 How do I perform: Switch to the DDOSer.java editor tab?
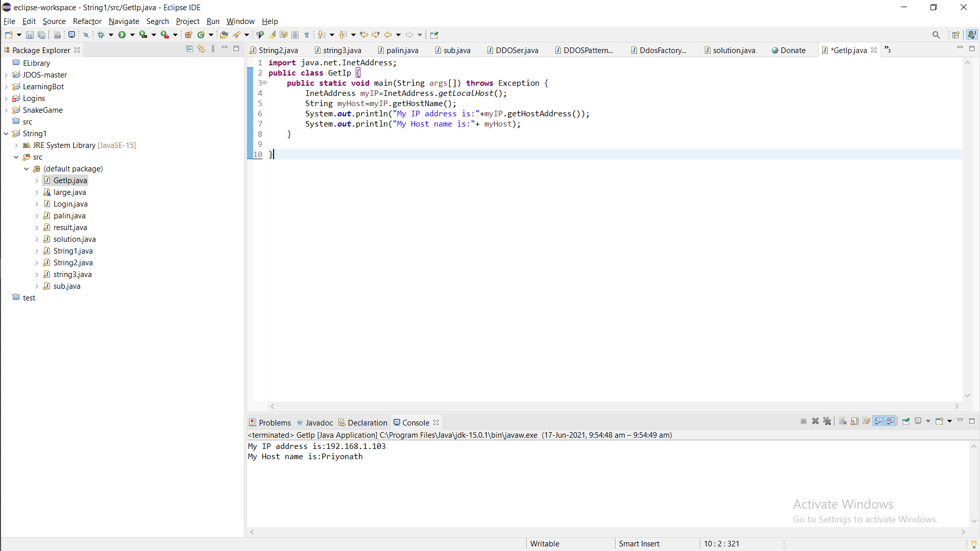(x=512, y=50)
